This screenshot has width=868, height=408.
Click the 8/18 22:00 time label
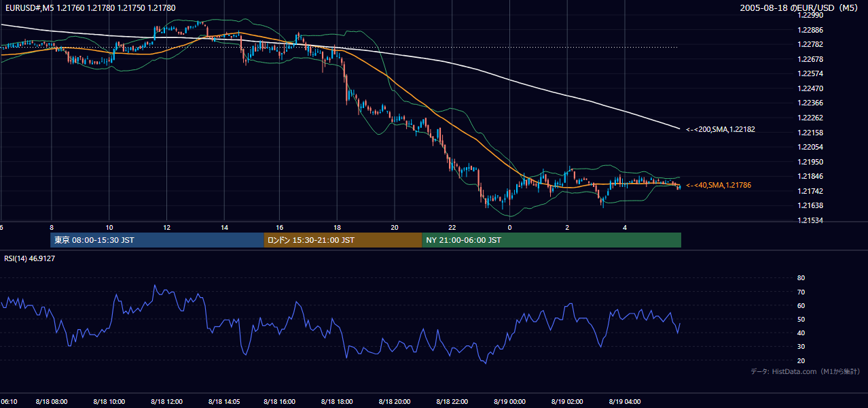(452, 402)
